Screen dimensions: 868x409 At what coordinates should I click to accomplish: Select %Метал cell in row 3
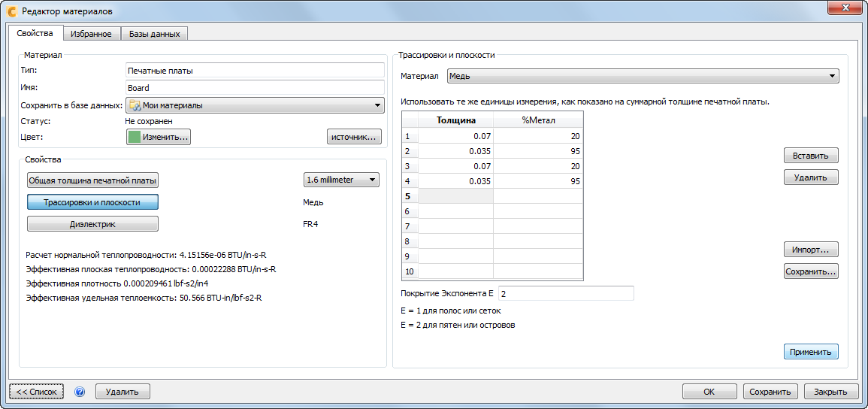coord(538,166)
